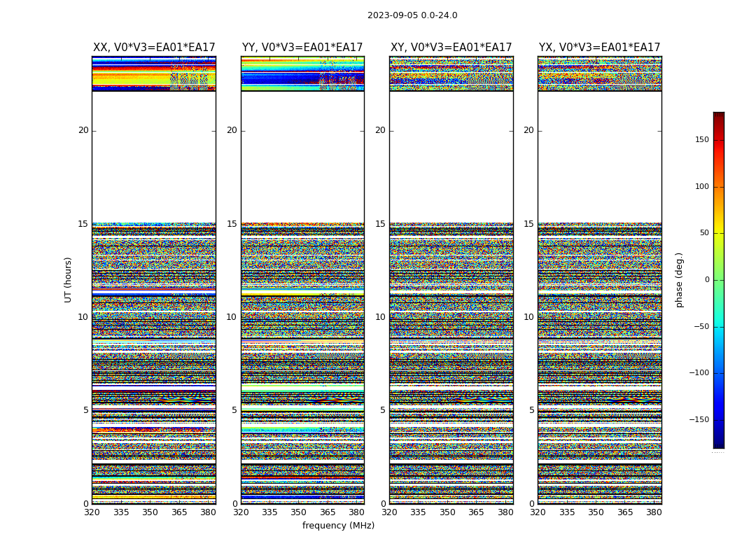Click the YY panel 10-hour tick label
This screenshot has width=735, height=560.
coord(232,317)
